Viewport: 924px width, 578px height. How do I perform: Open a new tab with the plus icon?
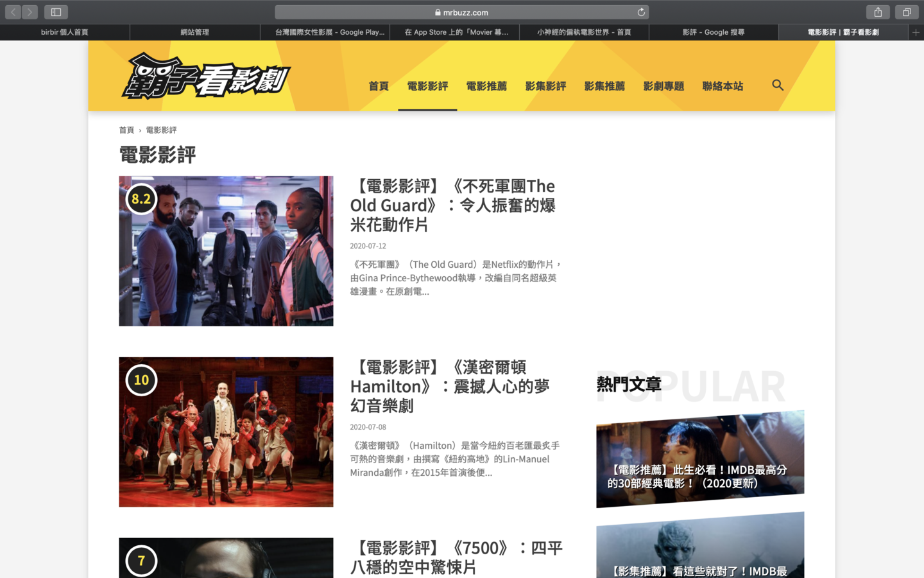[916, 32]
